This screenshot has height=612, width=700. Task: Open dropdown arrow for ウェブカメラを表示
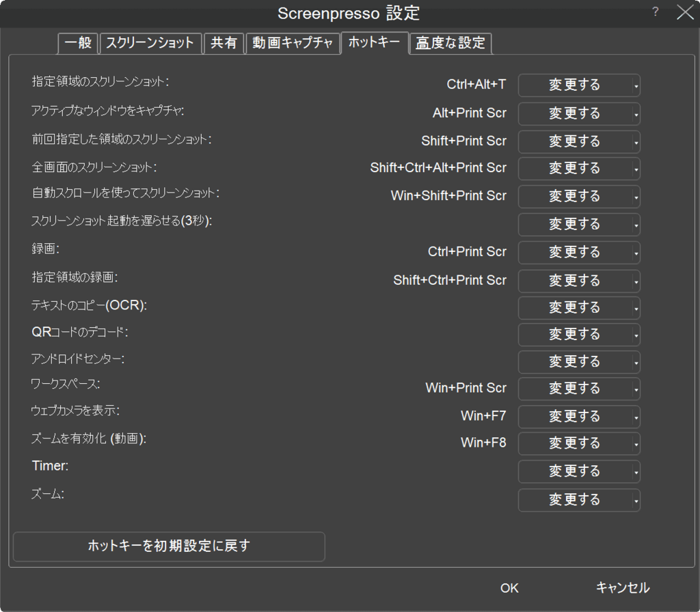pos(636,417)
